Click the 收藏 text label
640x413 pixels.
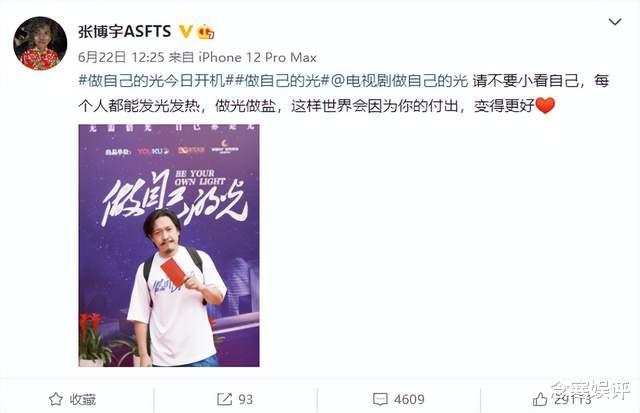click(x=82, y=399)
